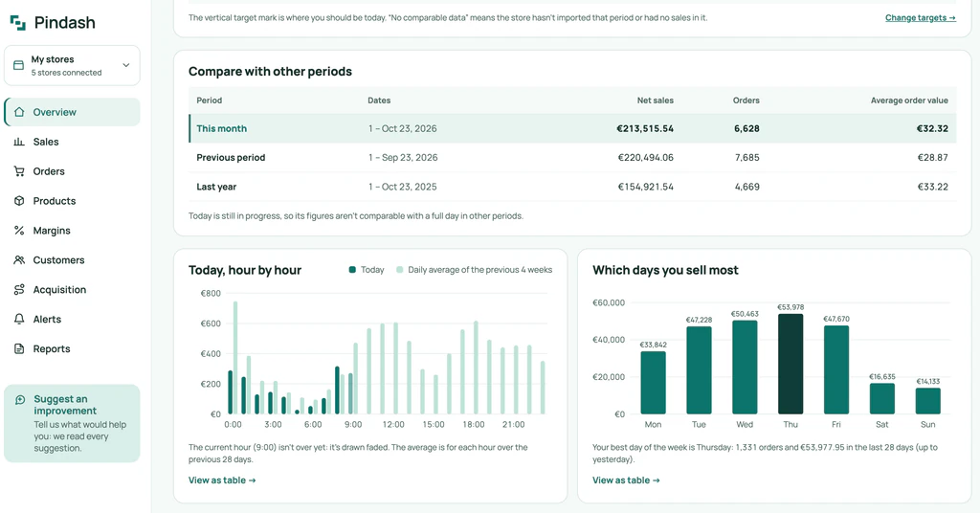Click the 7,685 orders value

point(746,158)
